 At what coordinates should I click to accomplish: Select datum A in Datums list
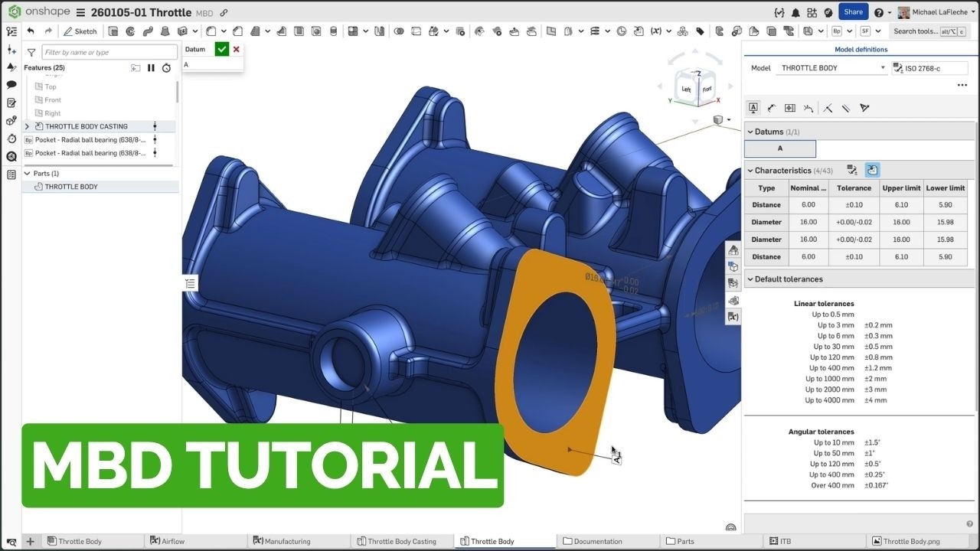[780, 148]
